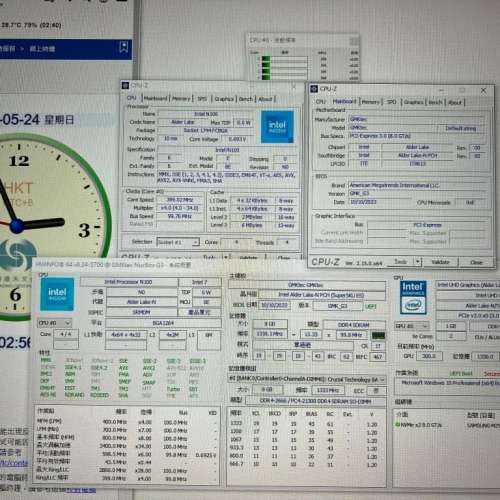Click the bookmark icon on the blue bar
The width and height of the screenshot is (500, 500).
click(124, 47)
